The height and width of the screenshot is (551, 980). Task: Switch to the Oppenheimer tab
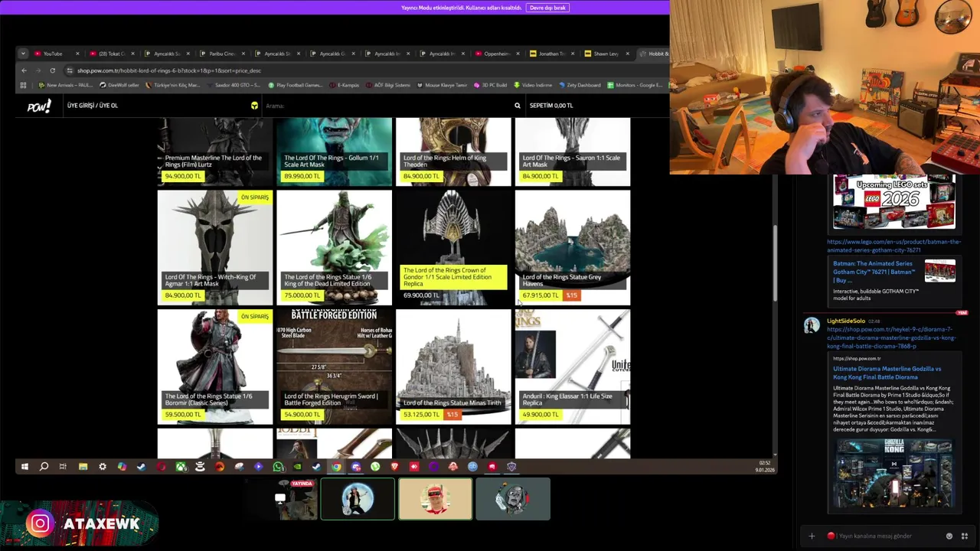(496, 54)
